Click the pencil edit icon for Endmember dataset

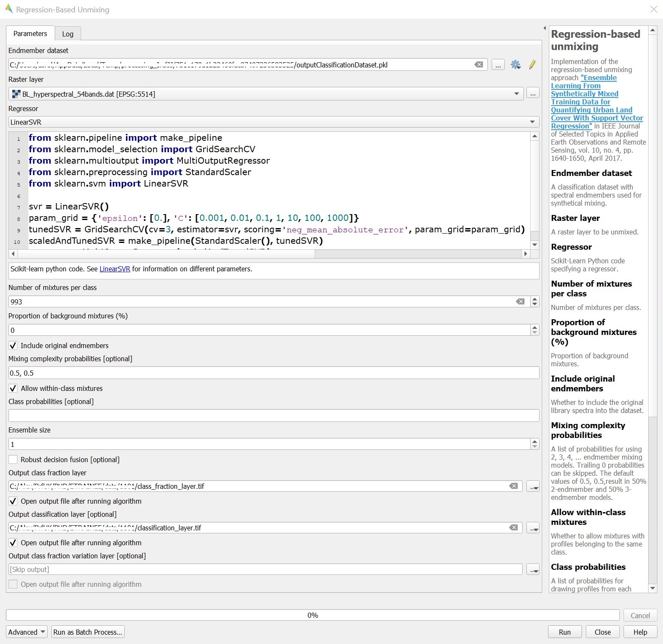pos(532,64)
